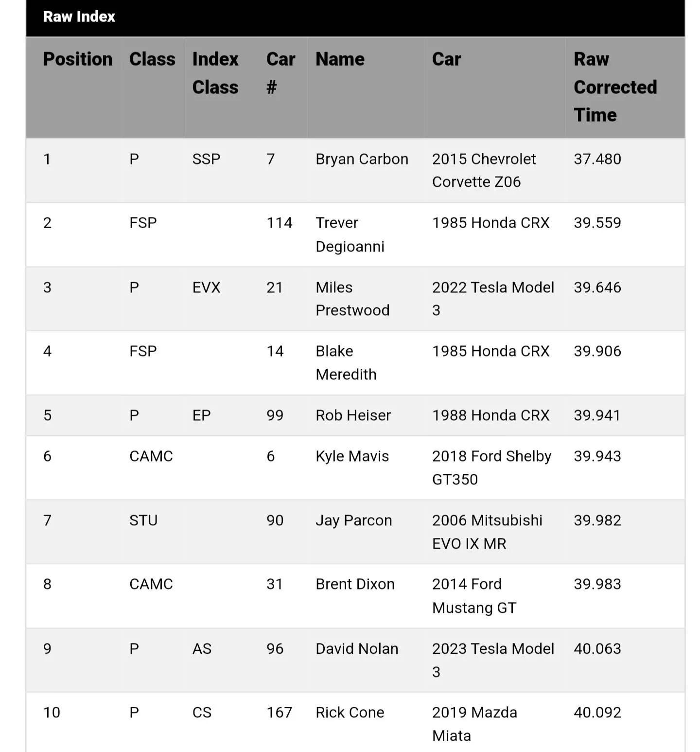This screenshot has height=752, width=700.
Task: Click Trever Degioanni's name
Action: 350,234
